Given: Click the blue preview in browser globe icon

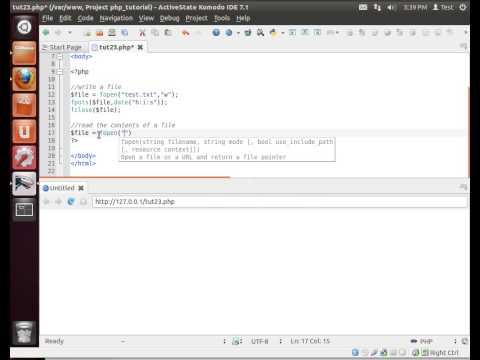Looking at the screenshot, I should [x=216, y=32].
